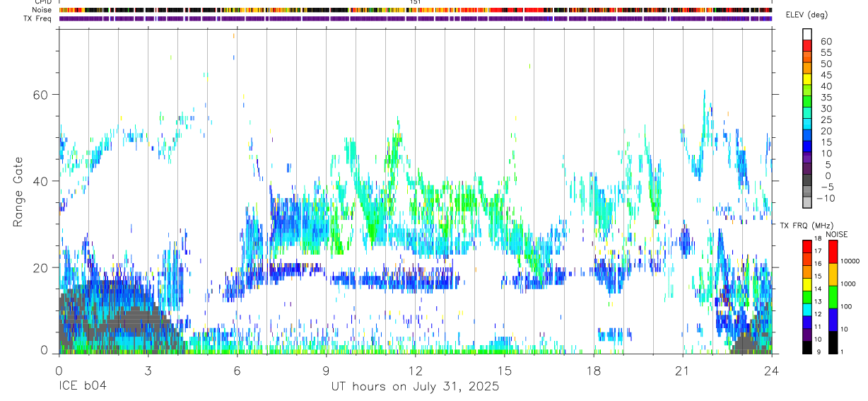Select the 'TX FRQ (MHz)' legend title
The height and width of the screenshot is (401, 868).
click(807, 226)
